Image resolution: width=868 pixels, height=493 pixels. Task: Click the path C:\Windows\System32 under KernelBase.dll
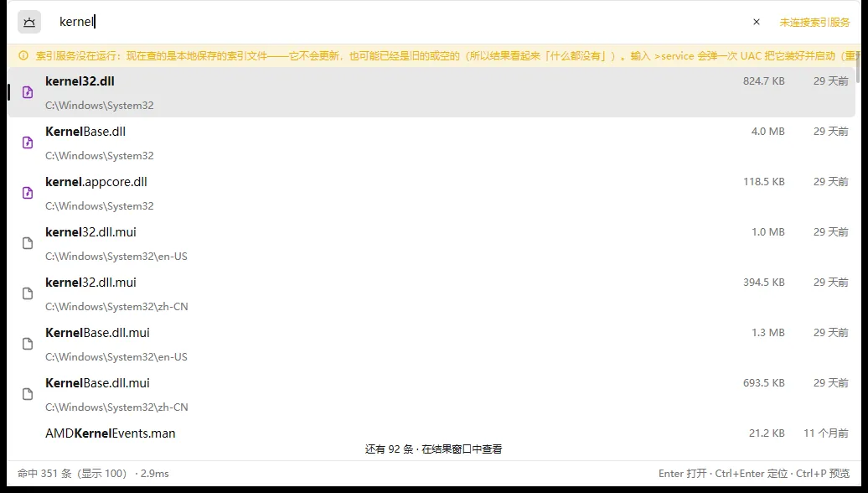point(100,156)
